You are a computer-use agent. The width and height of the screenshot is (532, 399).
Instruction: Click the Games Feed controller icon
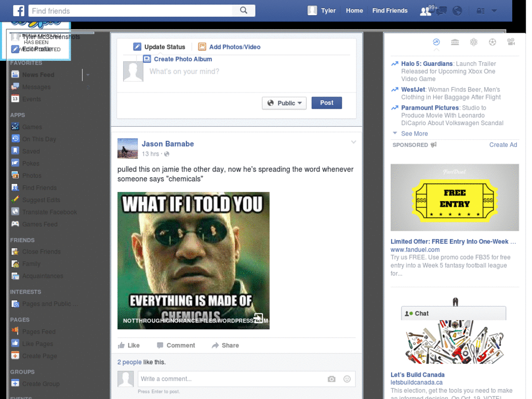click(x=15, y=224)
